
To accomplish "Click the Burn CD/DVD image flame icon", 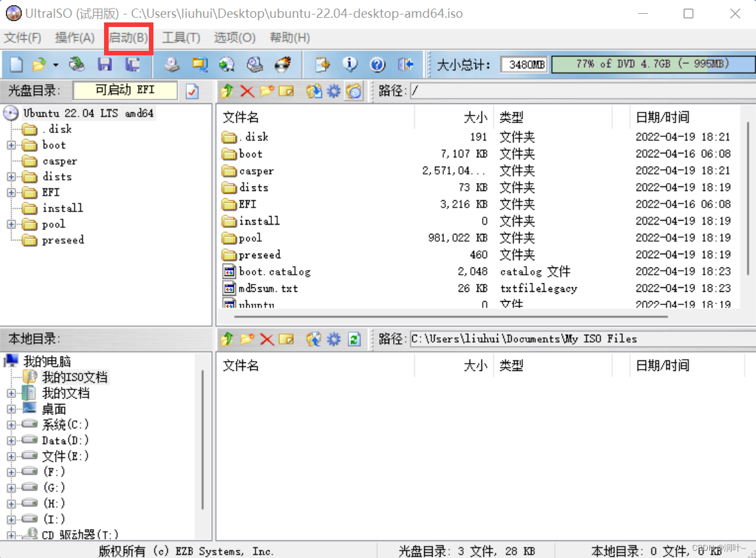I will click(283, 64).
